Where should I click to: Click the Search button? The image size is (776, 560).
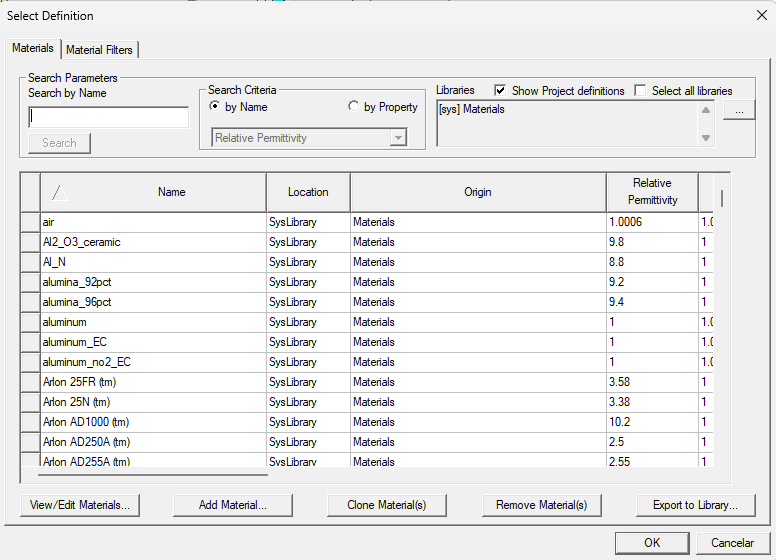coord(59,143)
